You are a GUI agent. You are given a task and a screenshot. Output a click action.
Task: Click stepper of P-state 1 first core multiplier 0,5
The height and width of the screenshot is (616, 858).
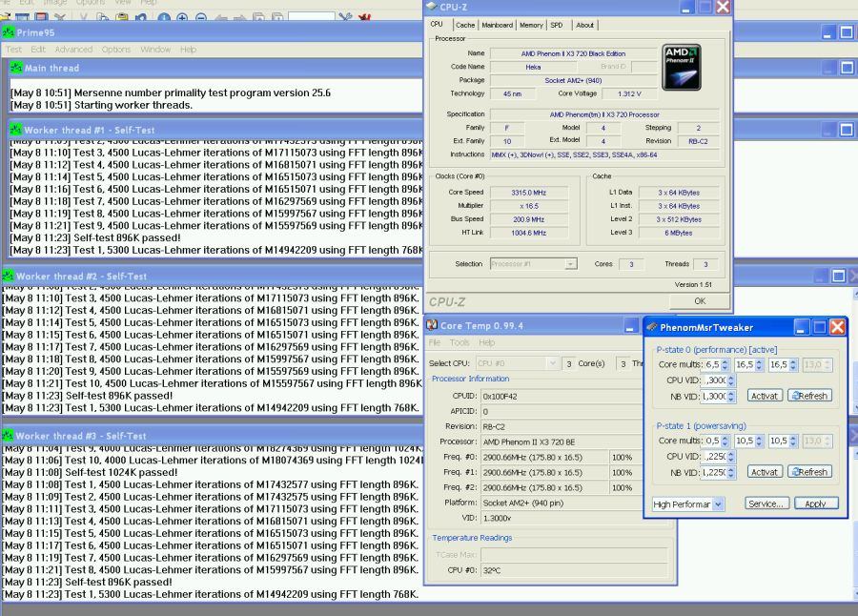(x=725, y=441)
